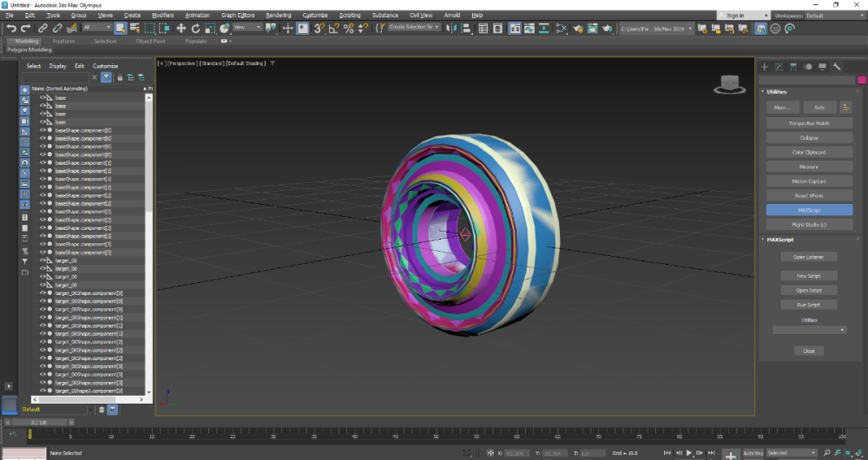Hide the first base object via eye icon
The image size is (868, 460).
(x=43, y=98)
